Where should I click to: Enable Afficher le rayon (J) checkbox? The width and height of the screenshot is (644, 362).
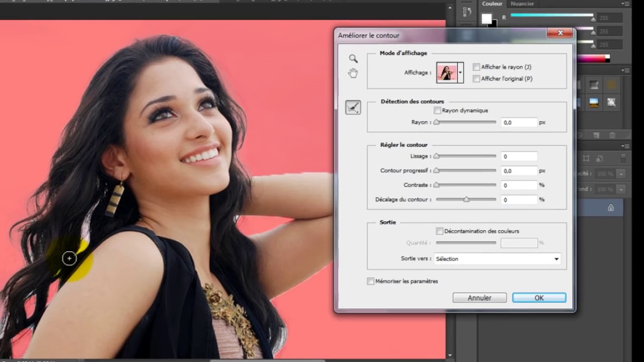(476, 67)
